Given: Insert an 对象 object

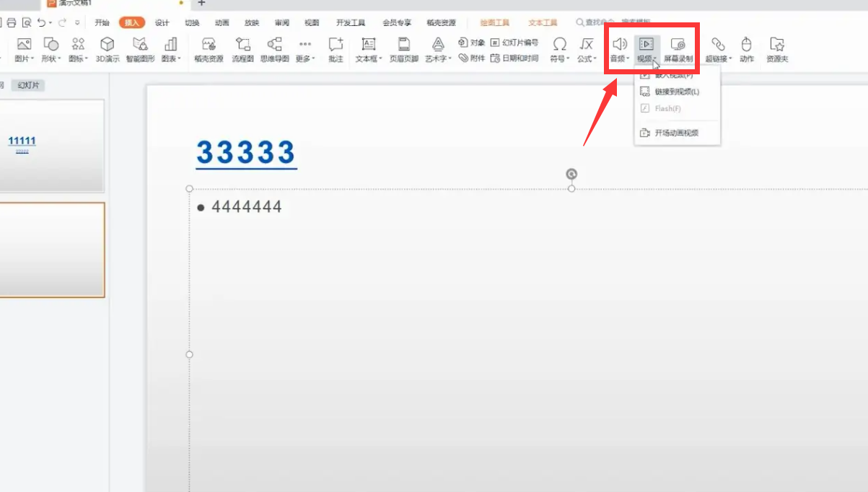Looking at the screenshot, I should [x=472, y=43].
